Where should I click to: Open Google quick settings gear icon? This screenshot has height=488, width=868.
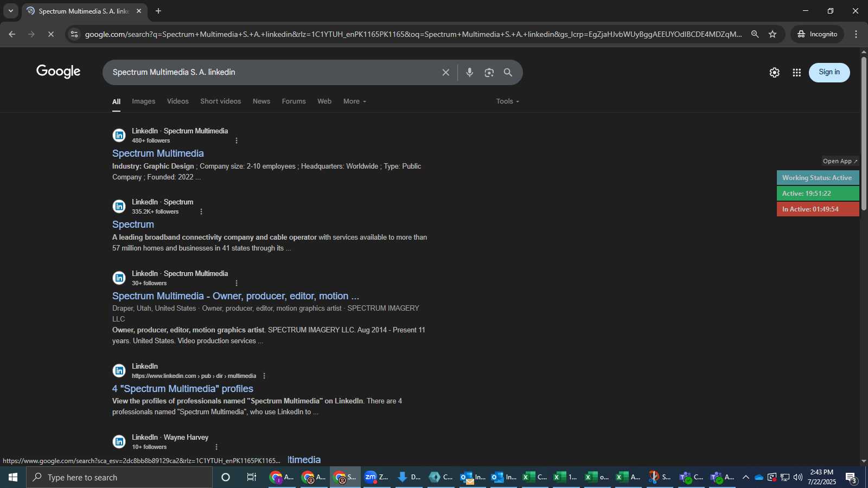click(x=774, y=73)
